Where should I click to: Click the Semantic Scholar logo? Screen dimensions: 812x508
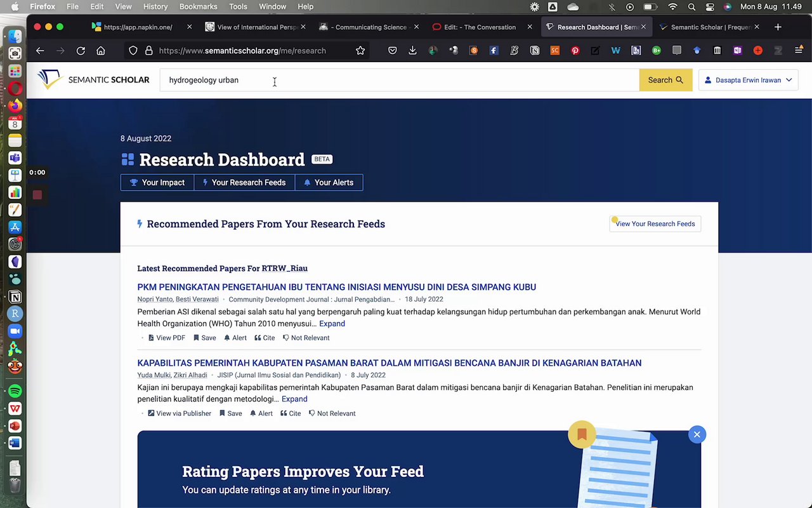(x=93, y=80)
